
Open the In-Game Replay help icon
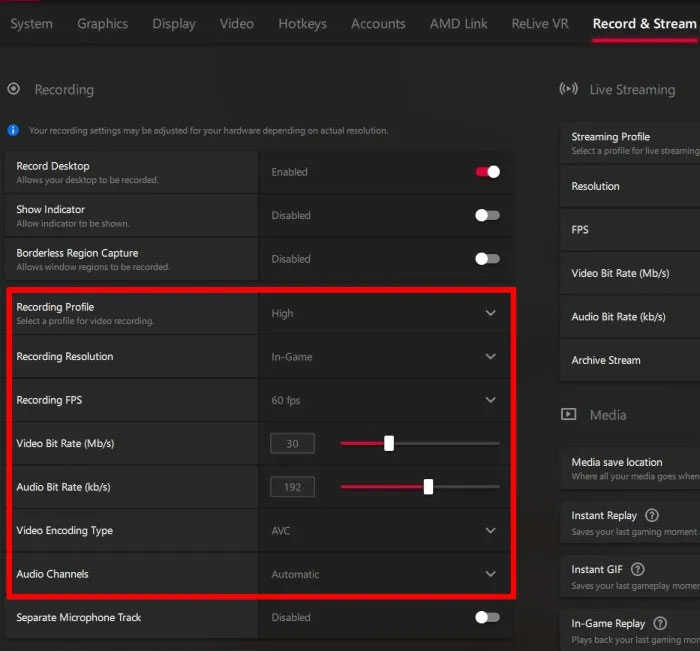660,623
